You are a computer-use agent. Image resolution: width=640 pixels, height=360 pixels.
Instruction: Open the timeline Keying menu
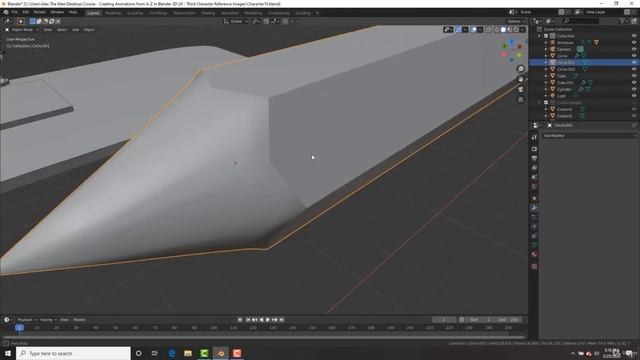click(47, 320)
